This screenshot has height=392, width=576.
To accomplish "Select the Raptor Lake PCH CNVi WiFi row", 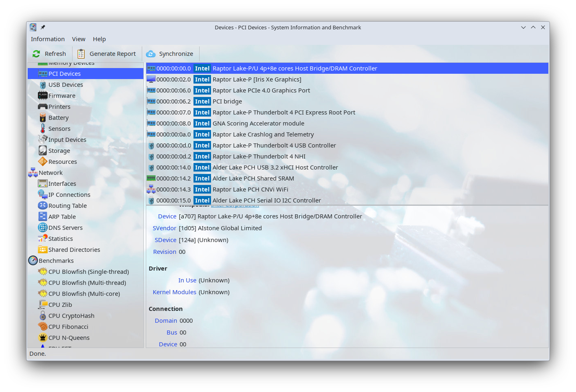I will [x=250, y=189].
